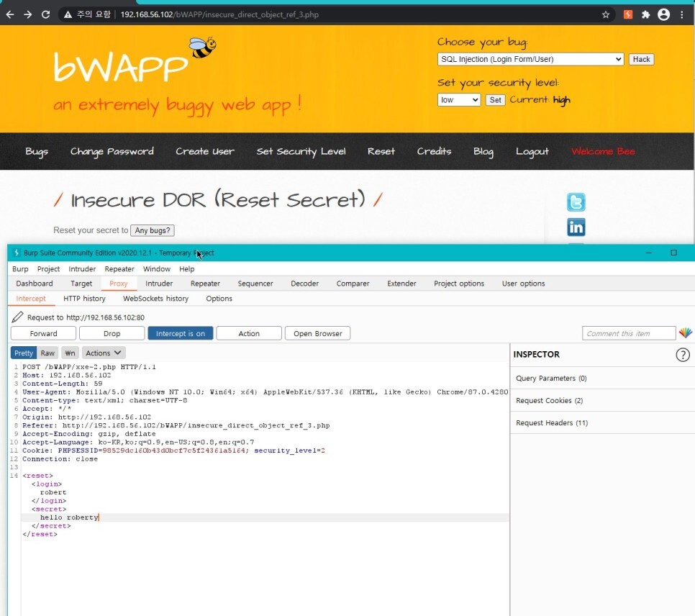The width and height of the screenshot is (695, 616).
Task: Open the proxy Options sub-tab
Action: (x=219, y=299)
